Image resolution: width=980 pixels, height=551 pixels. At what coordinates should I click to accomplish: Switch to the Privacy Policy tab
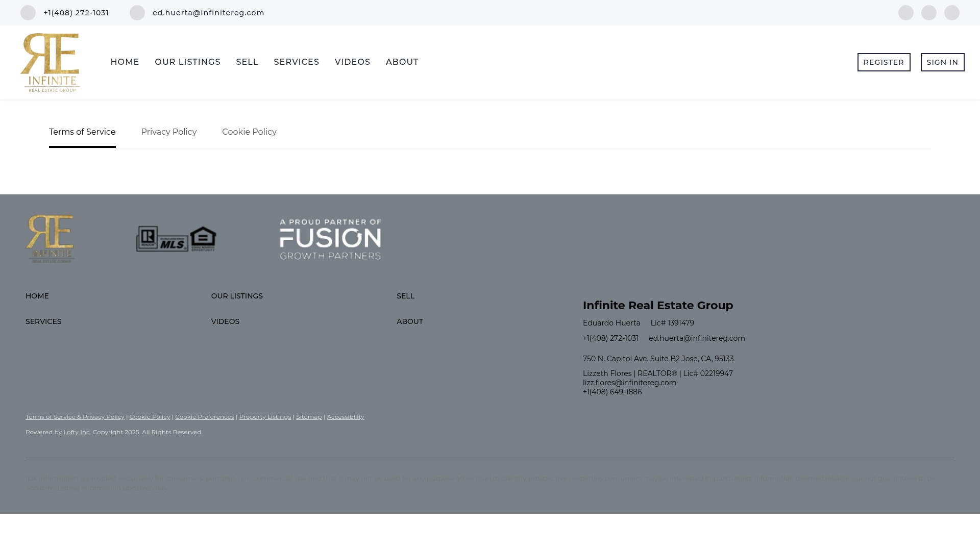tap(169, 132)
